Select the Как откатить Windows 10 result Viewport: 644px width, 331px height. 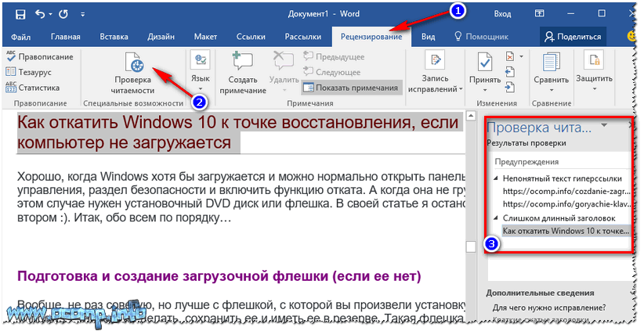coord(564,231)
